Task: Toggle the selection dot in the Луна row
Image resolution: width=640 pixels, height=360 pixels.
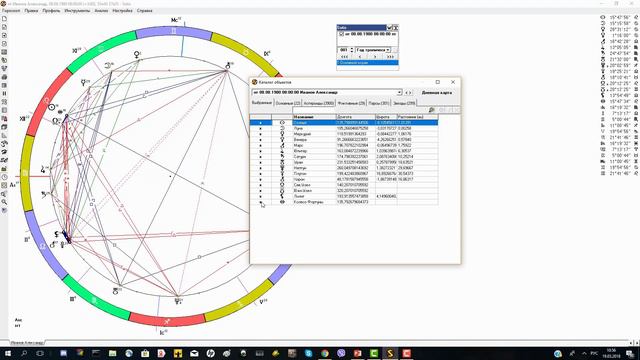Action: pyautogui.click(x=261, y=128)
